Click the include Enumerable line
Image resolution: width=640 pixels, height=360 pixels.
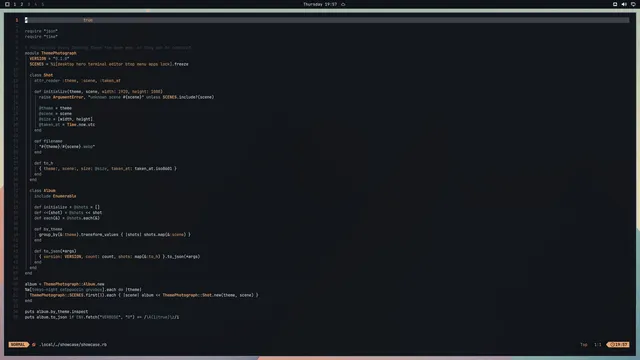tap(55, 196)
